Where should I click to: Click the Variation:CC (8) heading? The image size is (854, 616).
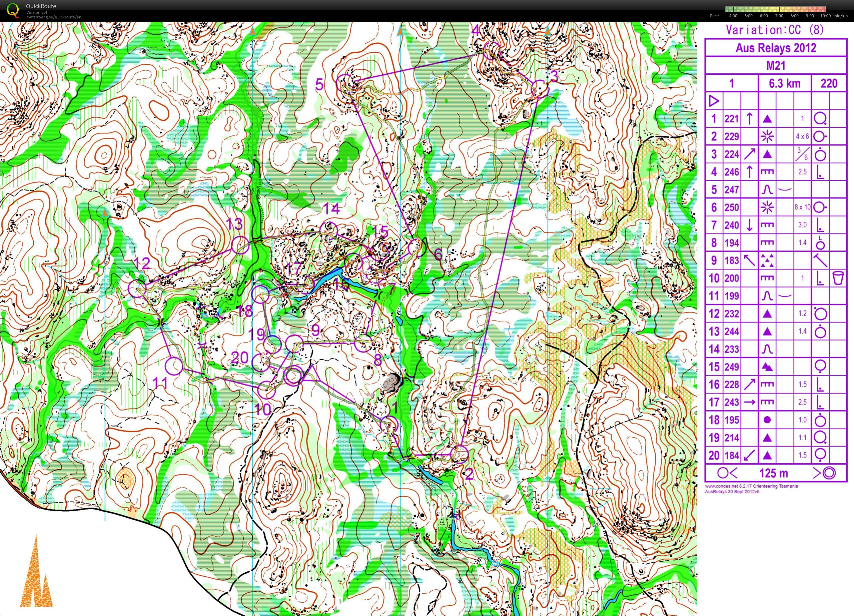point(775,30)
